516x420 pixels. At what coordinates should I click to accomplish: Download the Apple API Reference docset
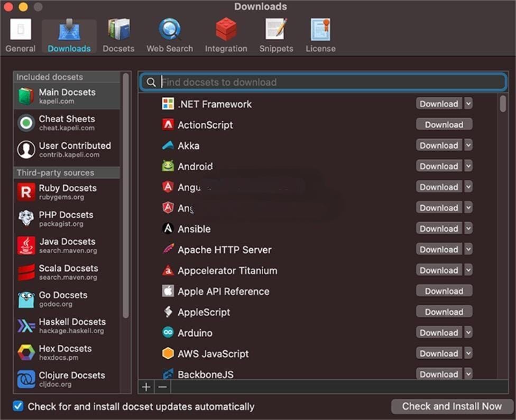(x=444, y=291)
